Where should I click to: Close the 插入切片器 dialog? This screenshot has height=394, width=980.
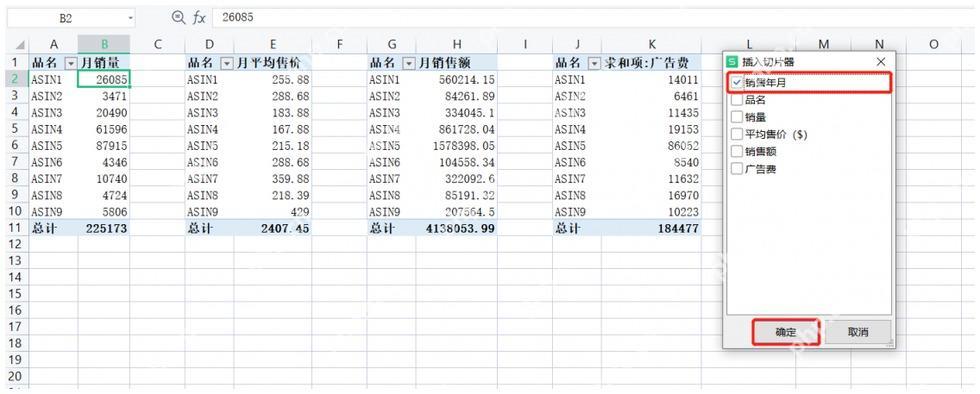(x=881, y=62)
